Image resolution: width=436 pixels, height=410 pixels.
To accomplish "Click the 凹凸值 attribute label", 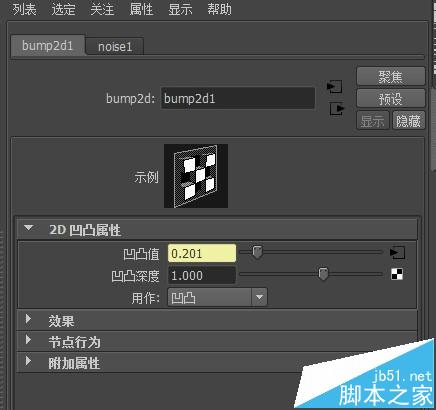I will click(141, 254).
